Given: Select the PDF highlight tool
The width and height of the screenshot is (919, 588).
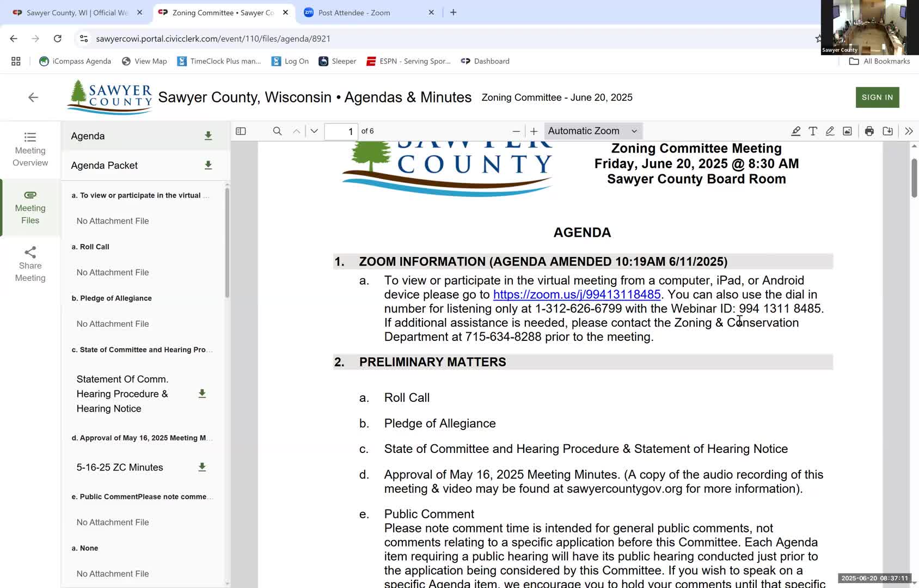Looking at the screenshot, I should pos(795,131).
